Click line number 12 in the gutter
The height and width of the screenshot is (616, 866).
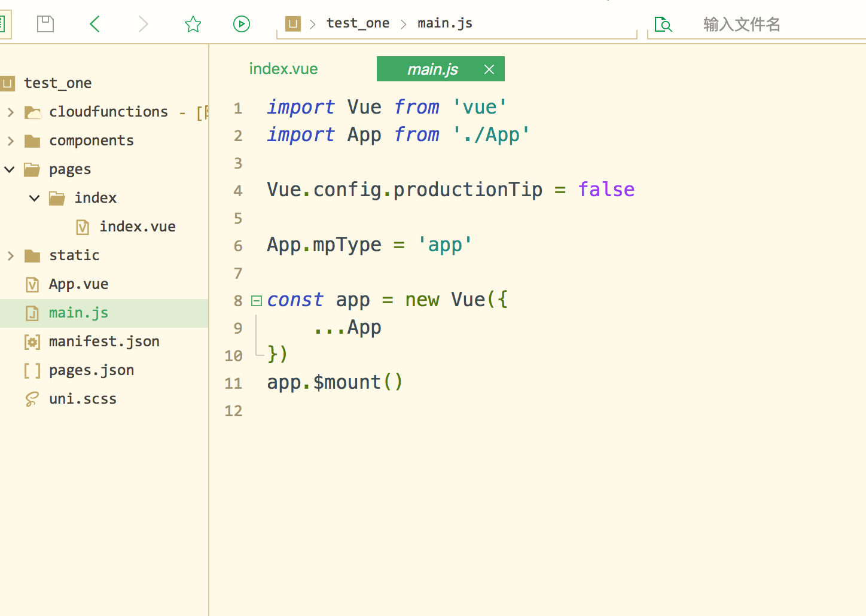(233, 411)
